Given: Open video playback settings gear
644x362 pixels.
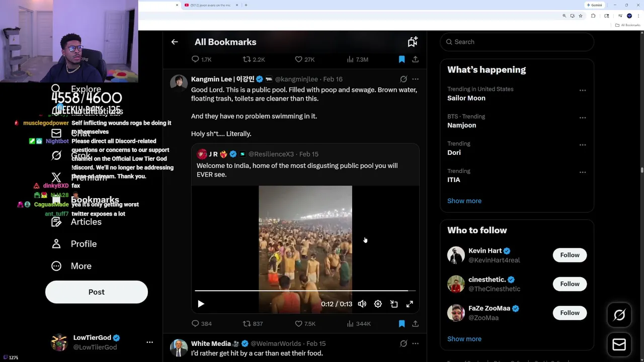Looking at the screenshot, I should 378,304.
